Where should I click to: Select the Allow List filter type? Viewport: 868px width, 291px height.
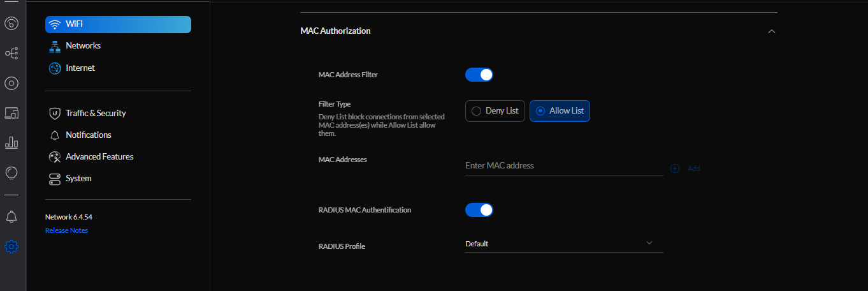(560, 111)
